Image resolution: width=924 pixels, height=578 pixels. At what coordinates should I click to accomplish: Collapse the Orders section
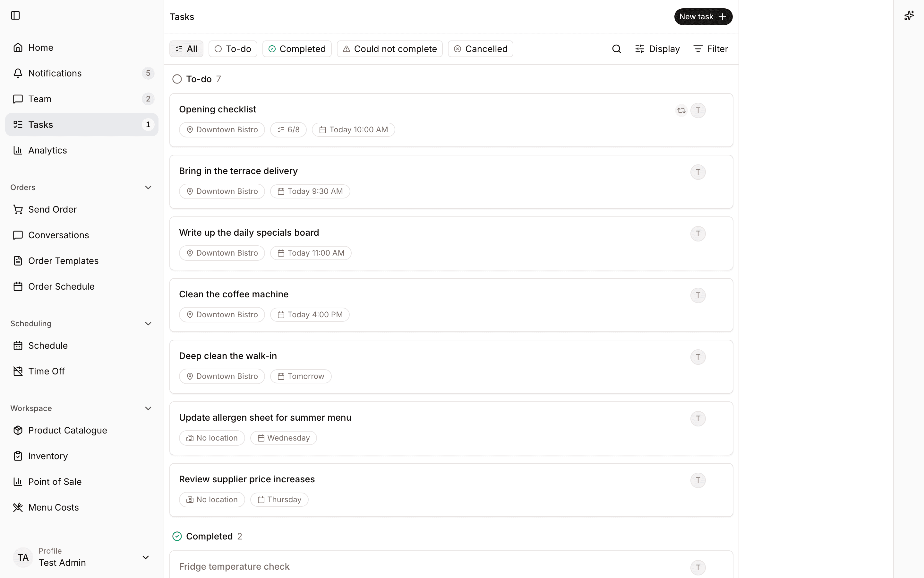[148, 187]
